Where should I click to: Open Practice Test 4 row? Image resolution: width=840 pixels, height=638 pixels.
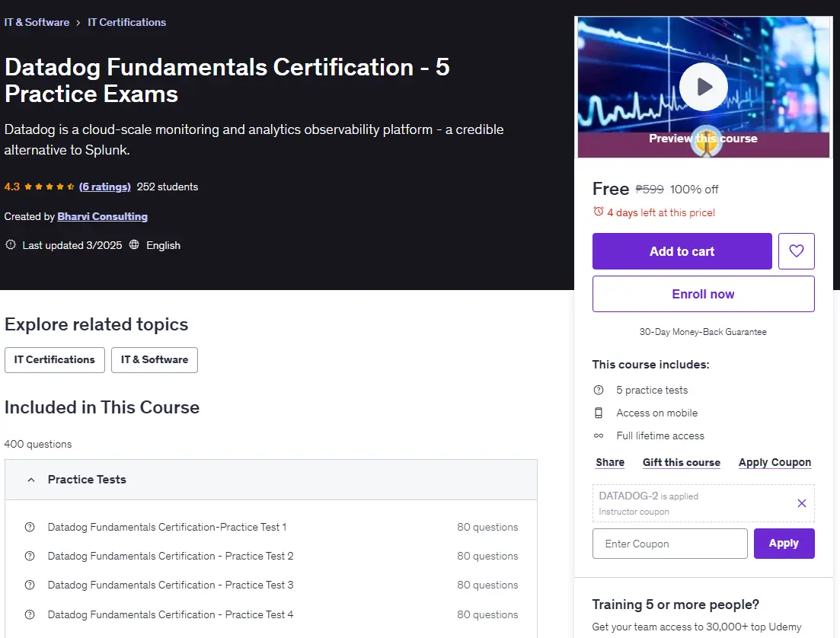click(x=271, y=614)
